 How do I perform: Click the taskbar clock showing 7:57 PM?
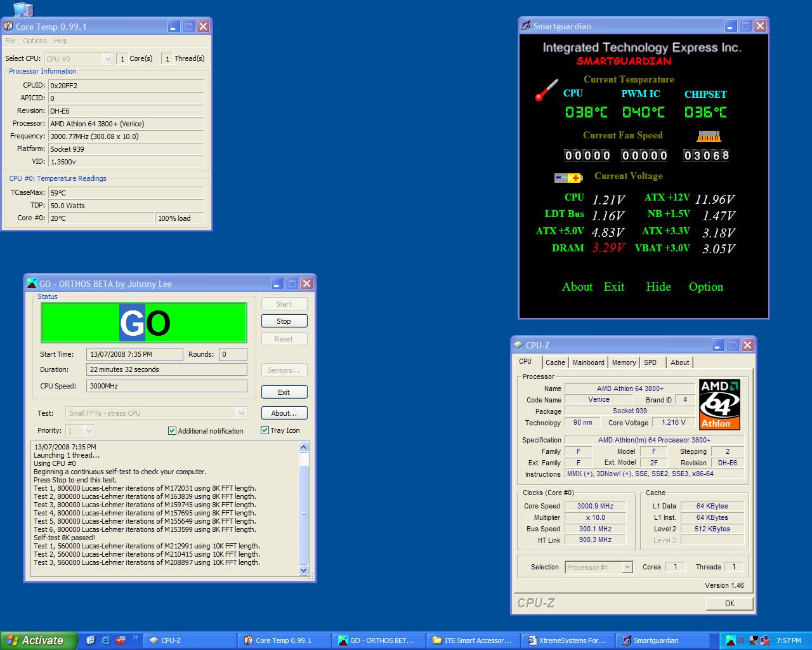click(789, 640)
